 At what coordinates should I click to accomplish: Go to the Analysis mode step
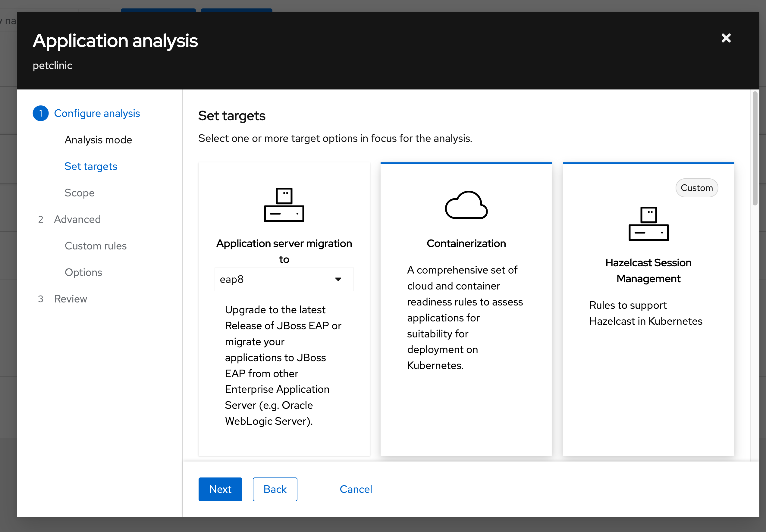98,140
